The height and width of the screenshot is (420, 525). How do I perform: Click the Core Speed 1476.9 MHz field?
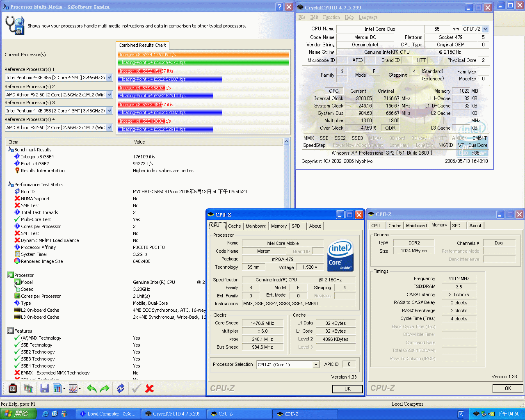click(x=262, y=323)
